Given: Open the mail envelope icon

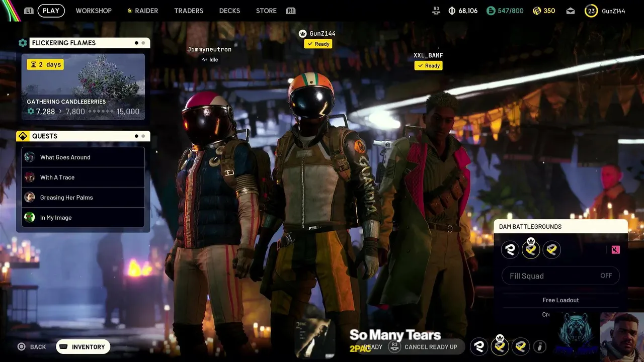Looking at the screenshot, I should (570, 11).
